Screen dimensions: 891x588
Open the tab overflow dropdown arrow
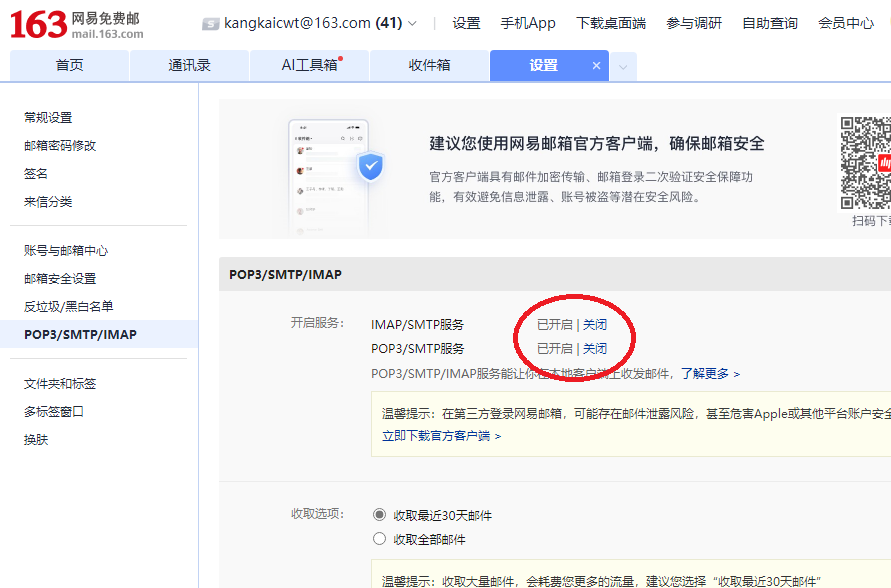coord(623,67)
